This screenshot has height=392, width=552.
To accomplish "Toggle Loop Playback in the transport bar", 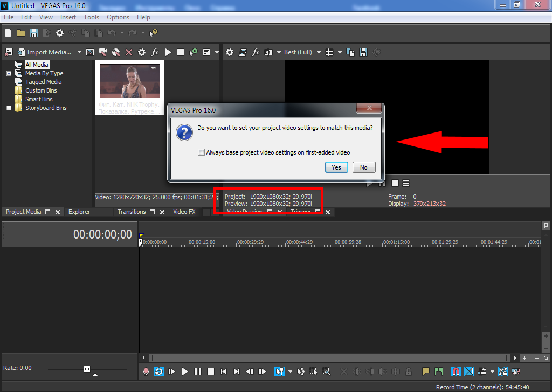I will tap(159, 372).
